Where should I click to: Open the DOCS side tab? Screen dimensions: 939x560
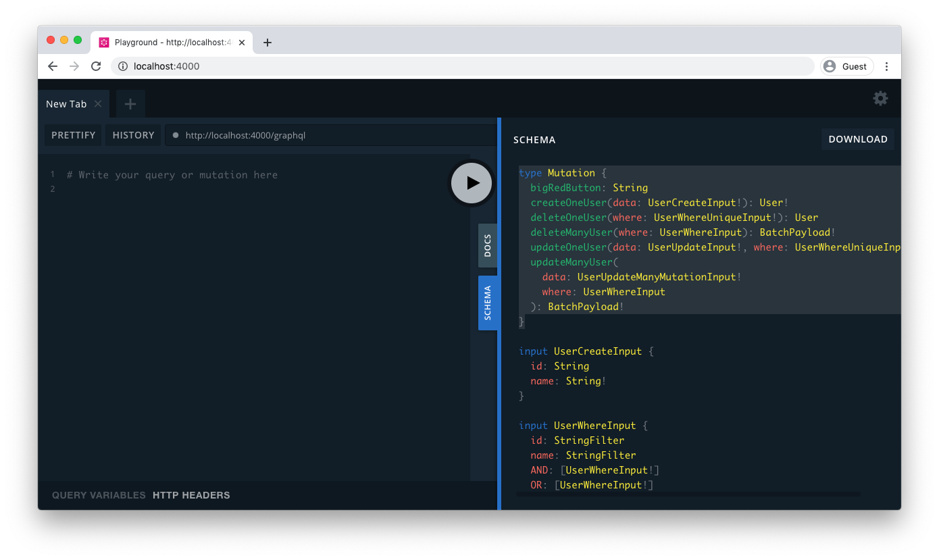pyautogui.click(x=488, y=246)
